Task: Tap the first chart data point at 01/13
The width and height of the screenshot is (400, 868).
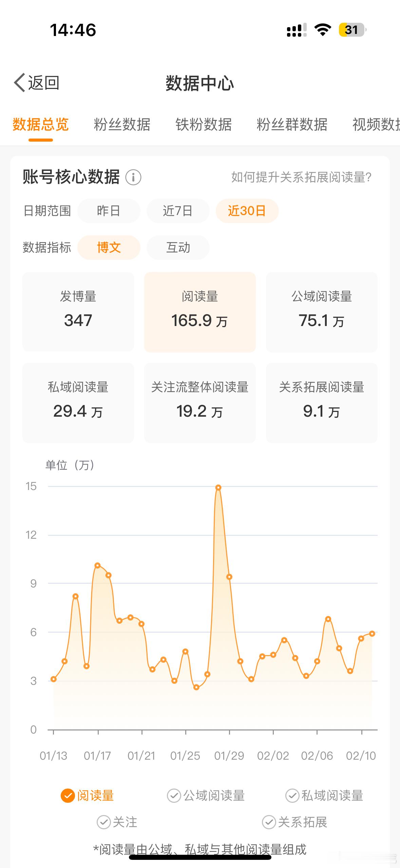Action: click(x=54, y=679)
